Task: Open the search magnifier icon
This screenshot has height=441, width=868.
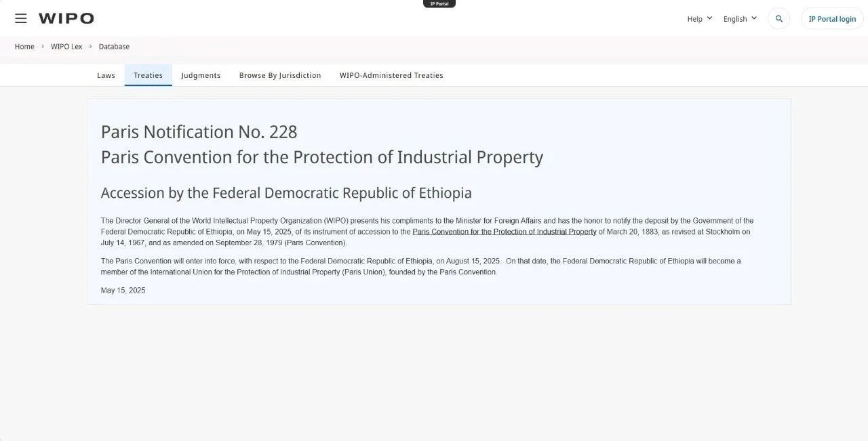Action: click(779, 19)
